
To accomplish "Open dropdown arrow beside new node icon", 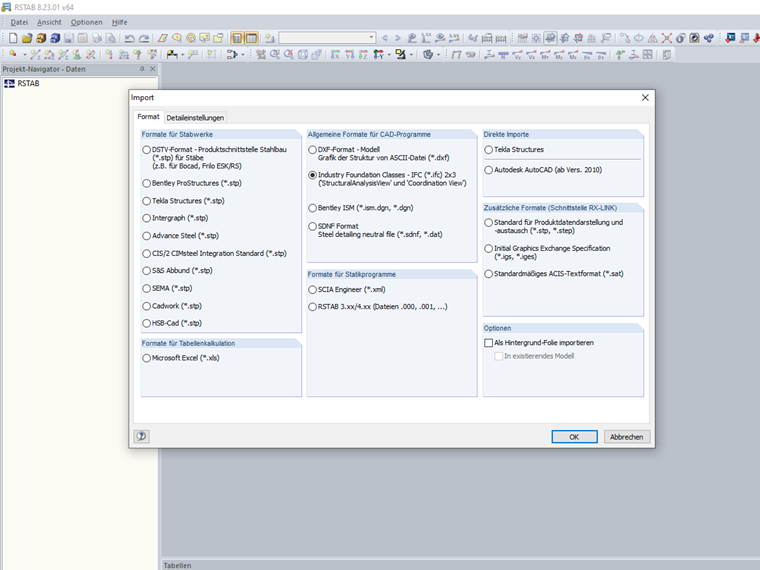I will pos(25,55).
